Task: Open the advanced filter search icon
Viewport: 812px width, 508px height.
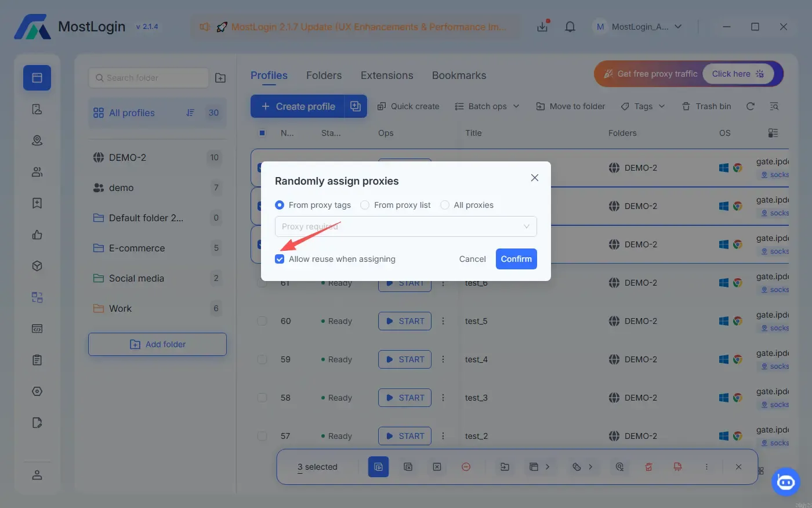Action: (774, 106)
